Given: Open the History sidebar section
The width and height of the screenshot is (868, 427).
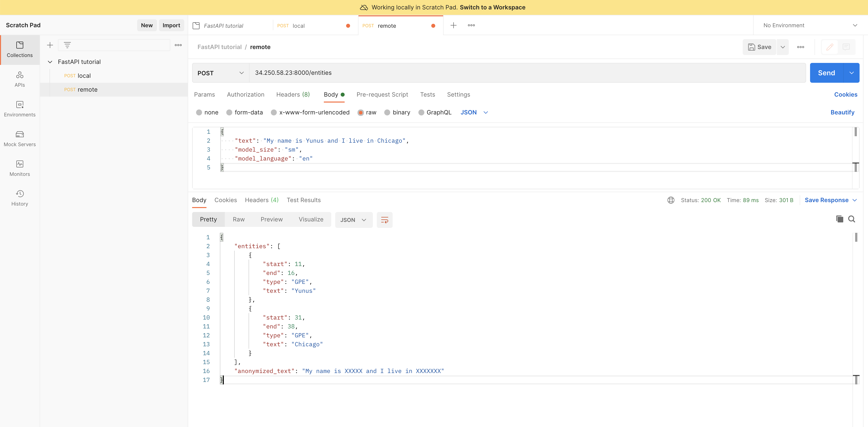Looking at the screenshot, I should point(20,198).
